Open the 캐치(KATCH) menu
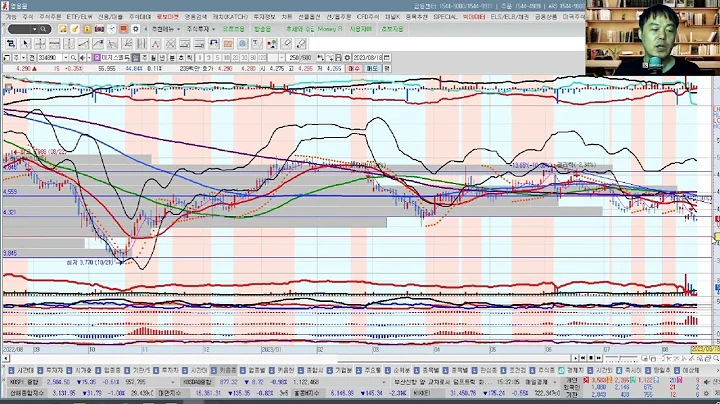Screen dimensions: 720x404 coord(230,17)
